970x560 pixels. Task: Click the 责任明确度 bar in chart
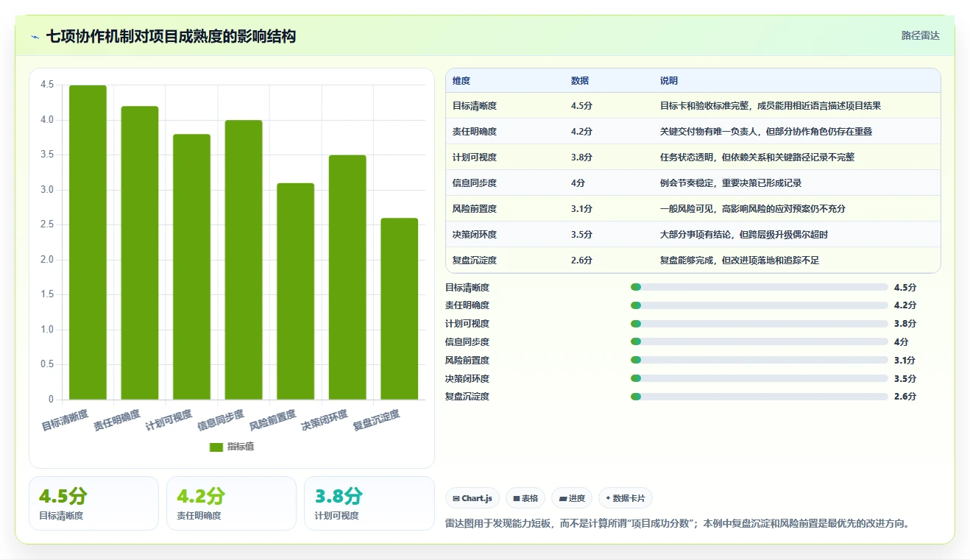click(140, 252)
